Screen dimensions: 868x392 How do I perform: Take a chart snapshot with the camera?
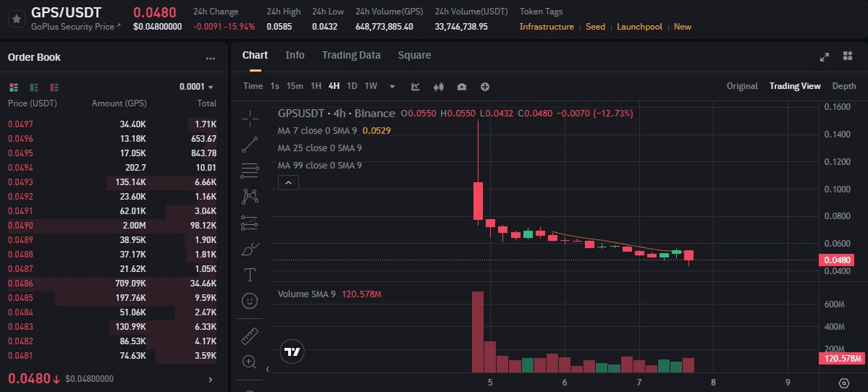[x=462, y=86]
